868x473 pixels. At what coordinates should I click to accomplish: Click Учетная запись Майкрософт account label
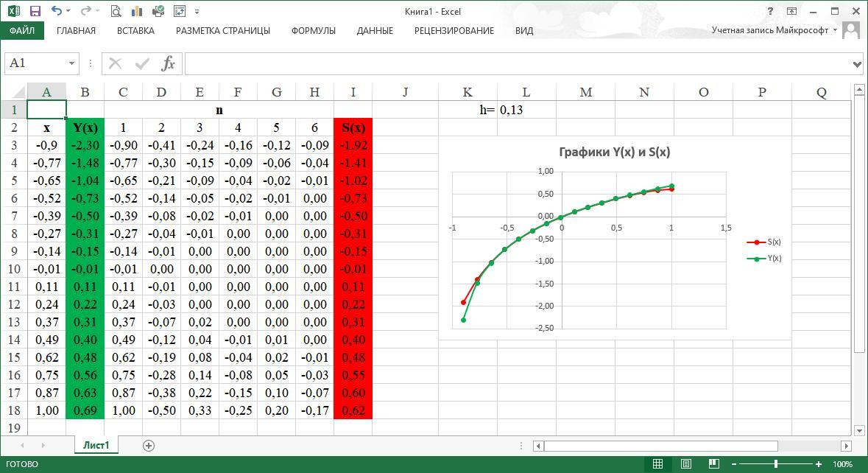(769, 30)
